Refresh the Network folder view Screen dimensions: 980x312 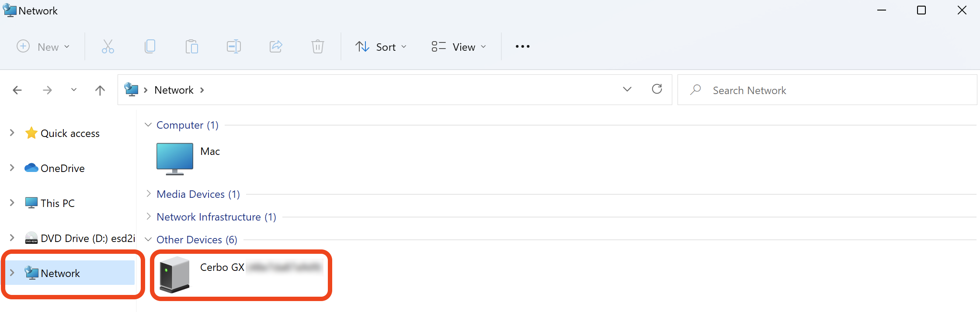[x=657, y=89]
